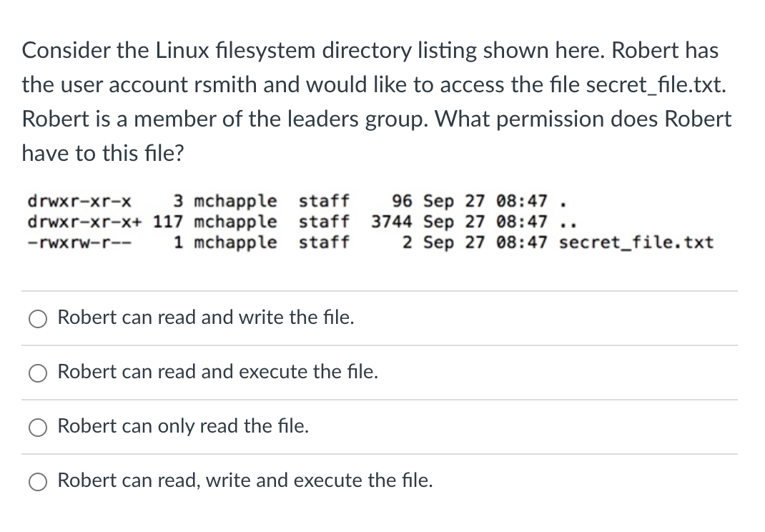Click the owner name mchapple on the third line
This screenshot has height=532, width=765.
234,242
